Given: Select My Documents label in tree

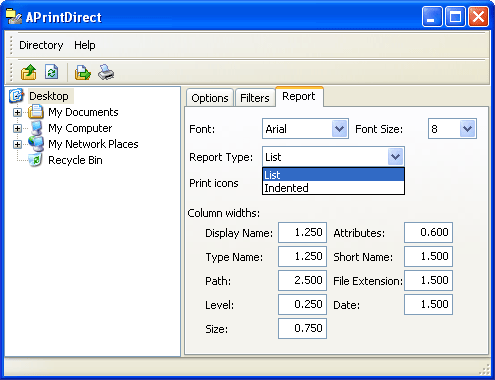Looking at the screenshot, I should pyautogui.click(x=83, y=112).
